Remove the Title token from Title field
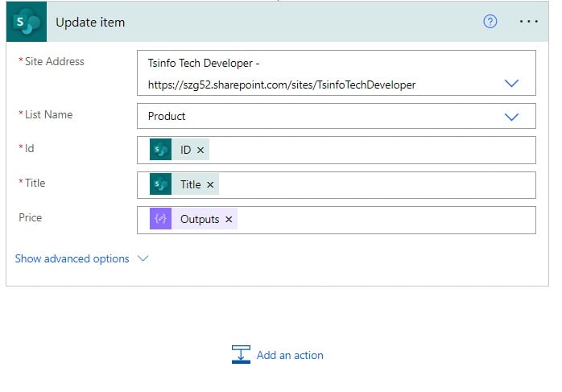 point(210,185)
